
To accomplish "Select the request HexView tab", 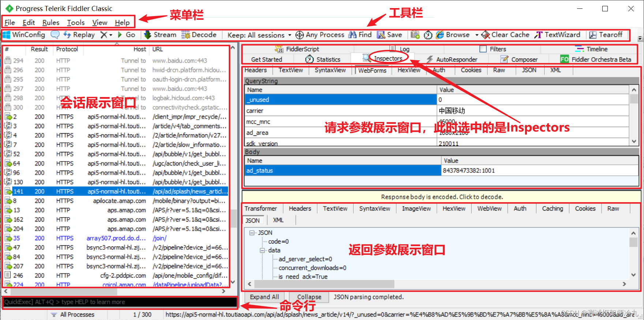I will coord(409,70).
